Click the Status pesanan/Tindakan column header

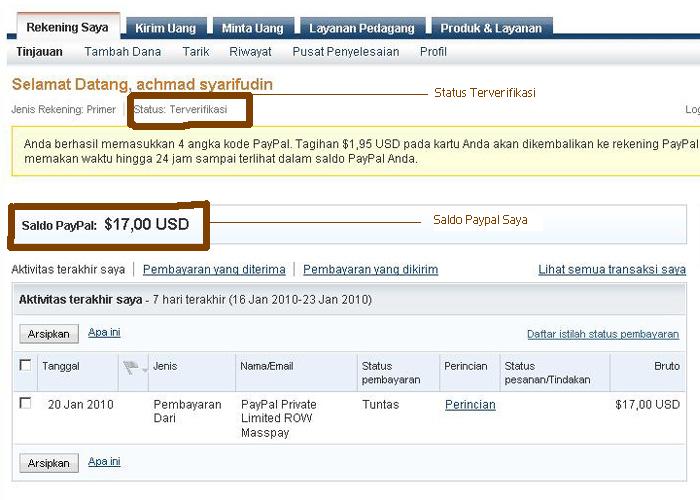click(x=547, y=373)
